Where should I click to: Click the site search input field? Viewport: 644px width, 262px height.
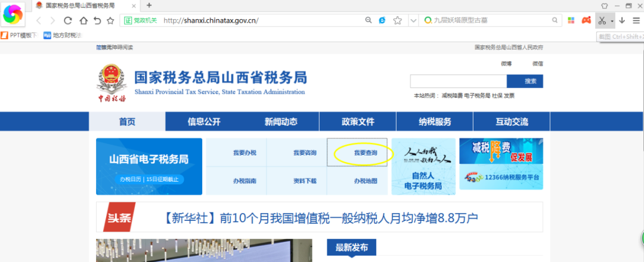point(459,81)
